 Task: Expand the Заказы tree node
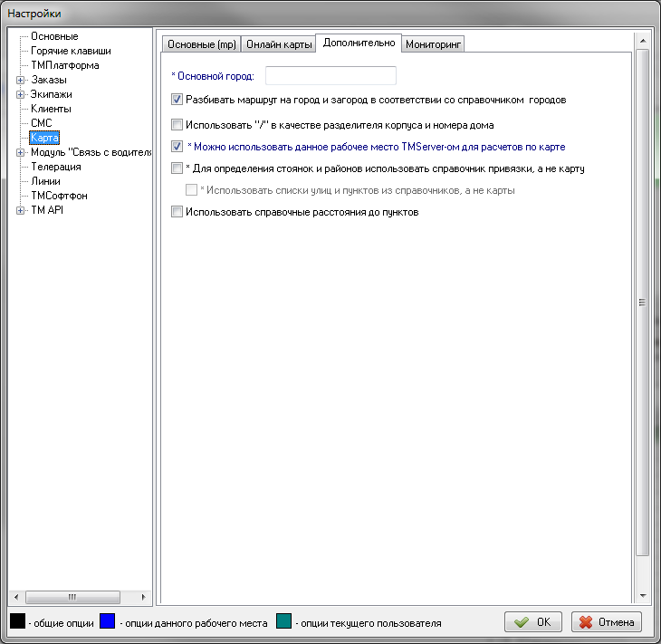(x=20, y=80)
